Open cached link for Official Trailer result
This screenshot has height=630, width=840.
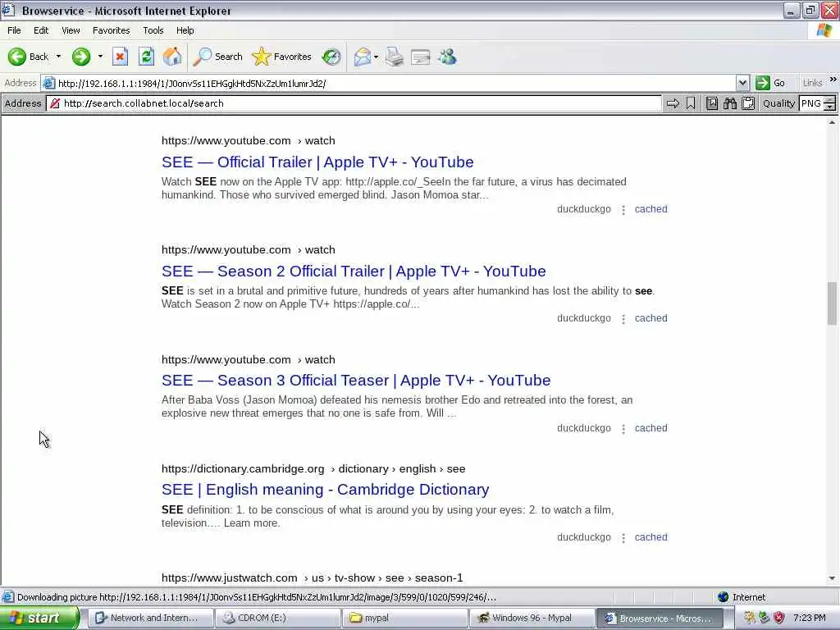(x=651, y=209)
